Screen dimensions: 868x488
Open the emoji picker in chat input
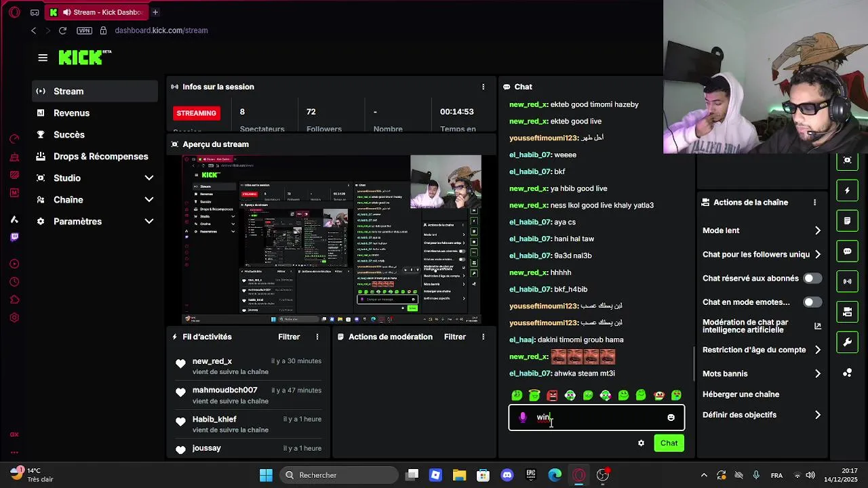[671, 418]
